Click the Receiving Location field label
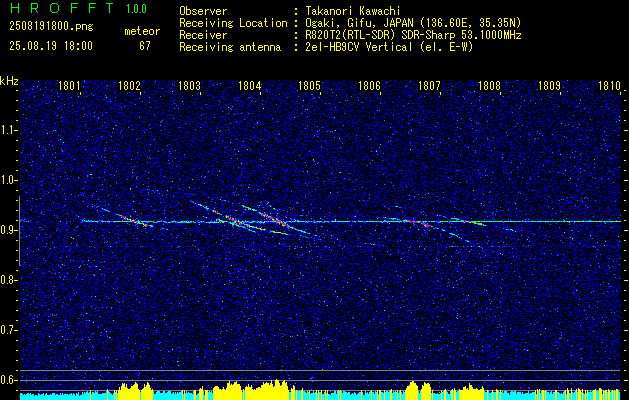The height and width of the screenshot is (400, 629). click(233, 23)
